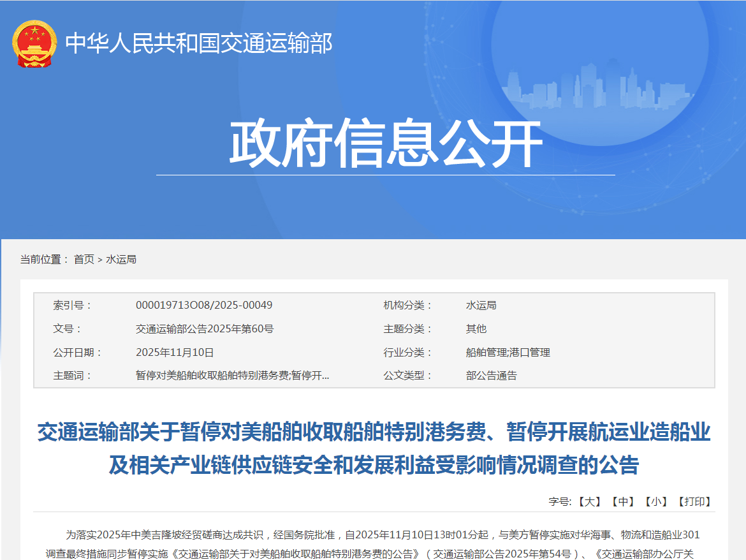Set font size to 【小】
This screenshot has height=560, width=746.
click(x=656, y=501)
